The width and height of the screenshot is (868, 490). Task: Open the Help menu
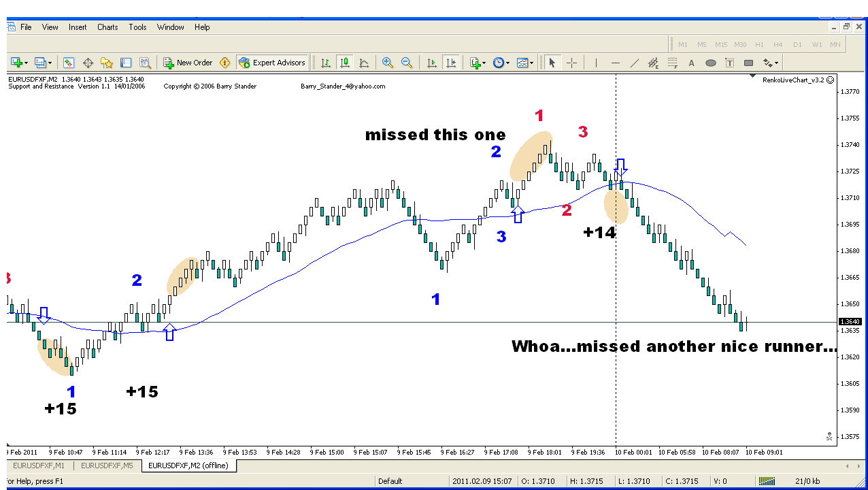point(202,27)
